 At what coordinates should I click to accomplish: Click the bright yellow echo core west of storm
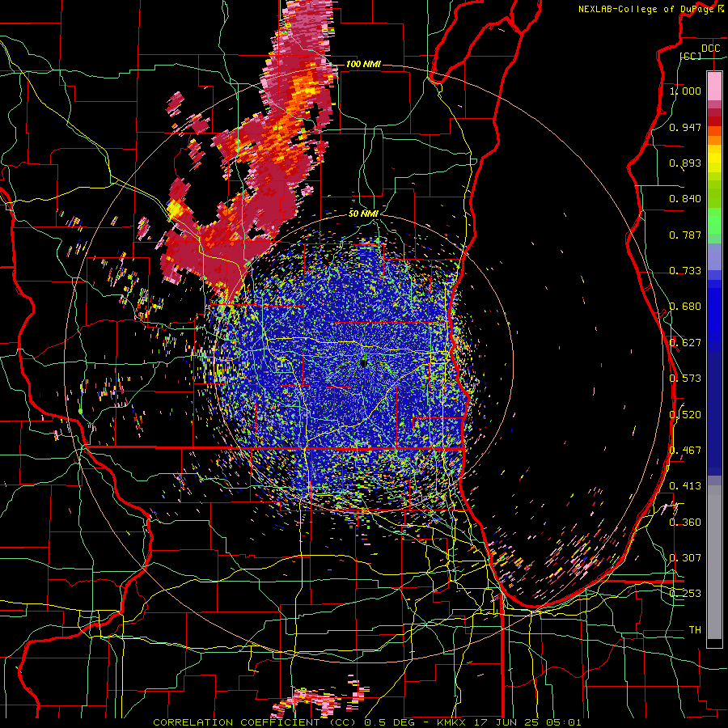coord(175,208)
